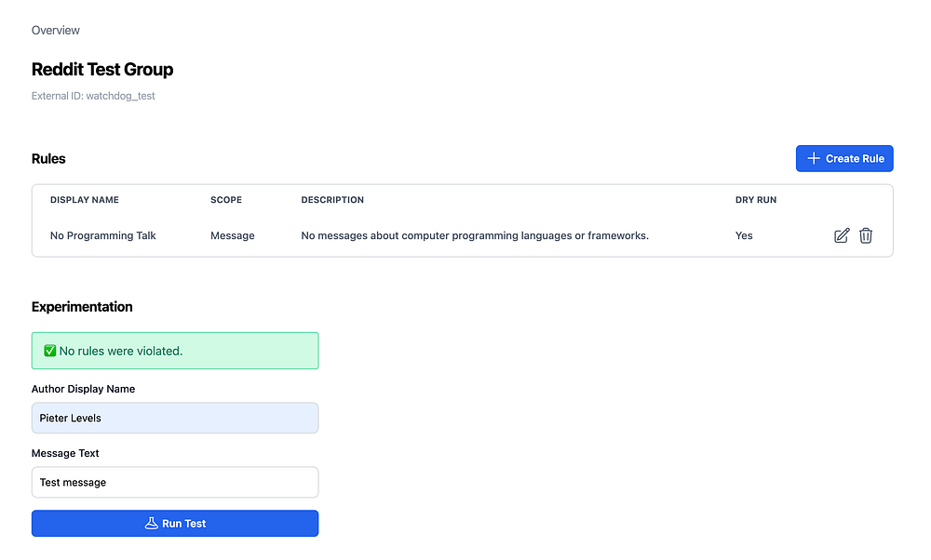Click the Display Name column header

pyautogui.click(x=85, y=200)
